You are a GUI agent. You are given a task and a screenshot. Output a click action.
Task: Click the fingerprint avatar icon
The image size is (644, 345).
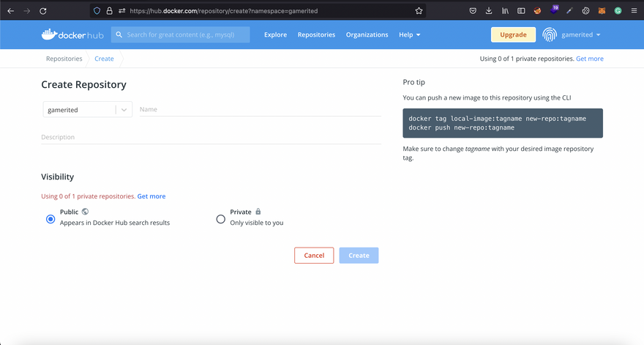pyautogui.click(x=549, y=34)
